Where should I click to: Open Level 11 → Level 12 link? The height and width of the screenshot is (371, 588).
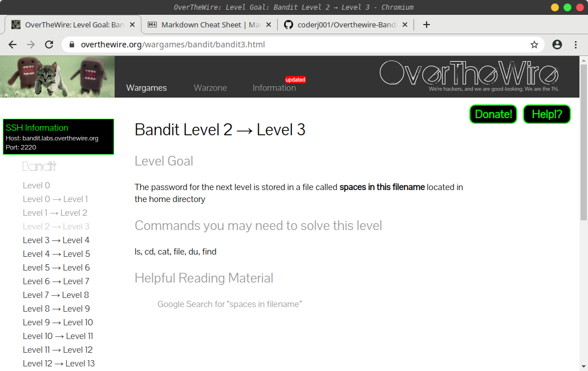[58, 350]
